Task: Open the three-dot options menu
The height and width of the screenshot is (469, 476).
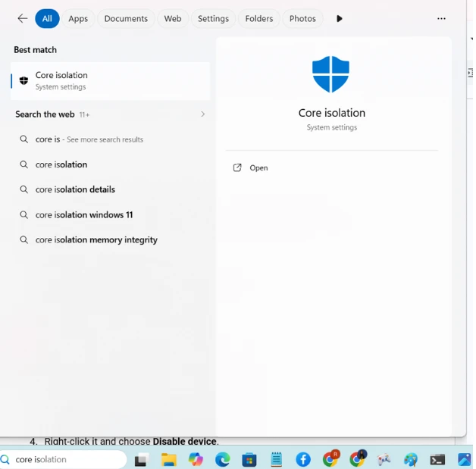Action: point(441,18)
